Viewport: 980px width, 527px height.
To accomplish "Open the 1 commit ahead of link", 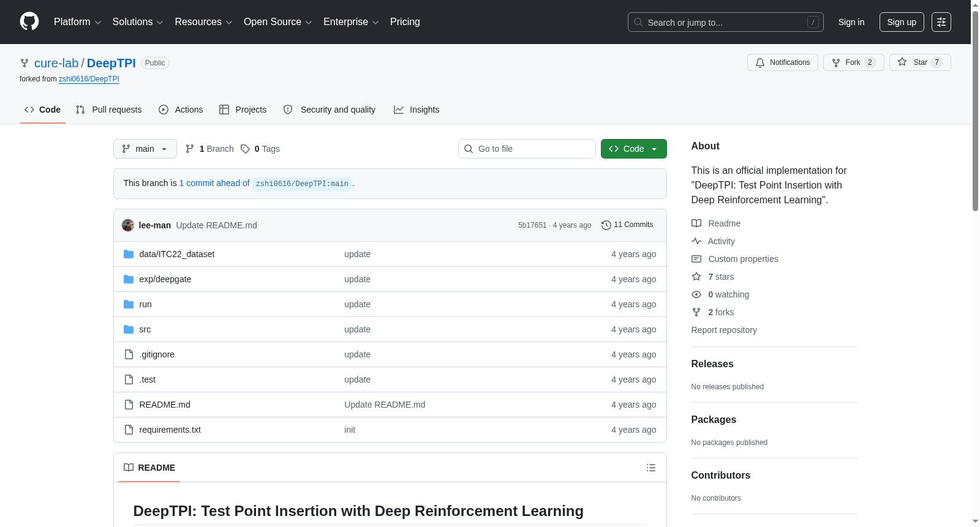I will tap(214, 183).
